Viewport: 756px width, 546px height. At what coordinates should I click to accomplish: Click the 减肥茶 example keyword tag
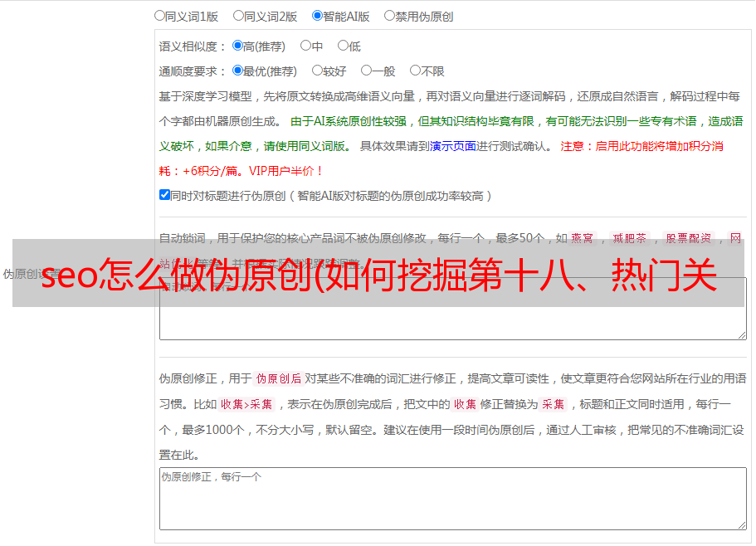(x=630, y=238)
